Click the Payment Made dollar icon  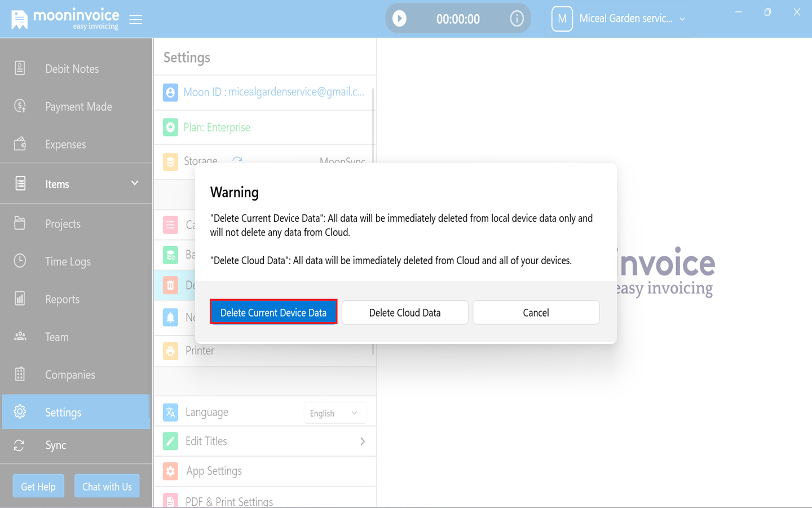[20, 106]
